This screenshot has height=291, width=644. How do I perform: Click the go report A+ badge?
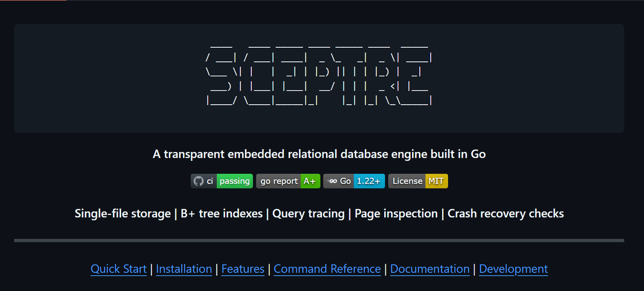(x=288, y=181)
